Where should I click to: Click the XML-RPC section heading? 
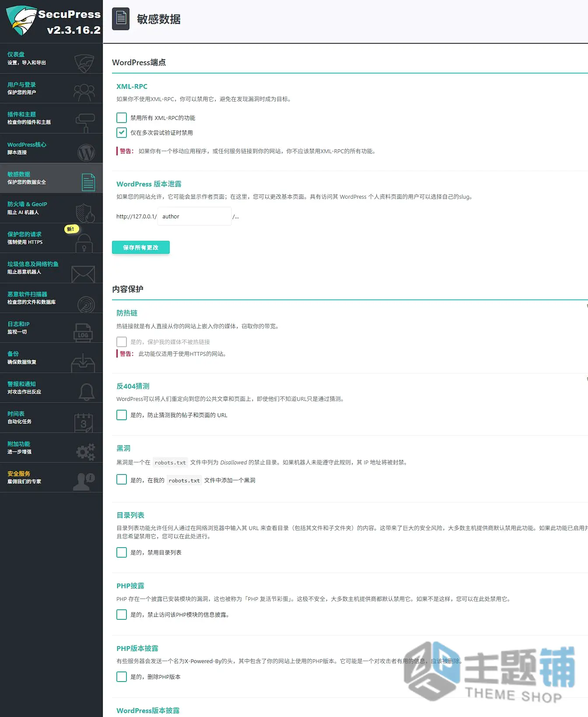[132, 86]
